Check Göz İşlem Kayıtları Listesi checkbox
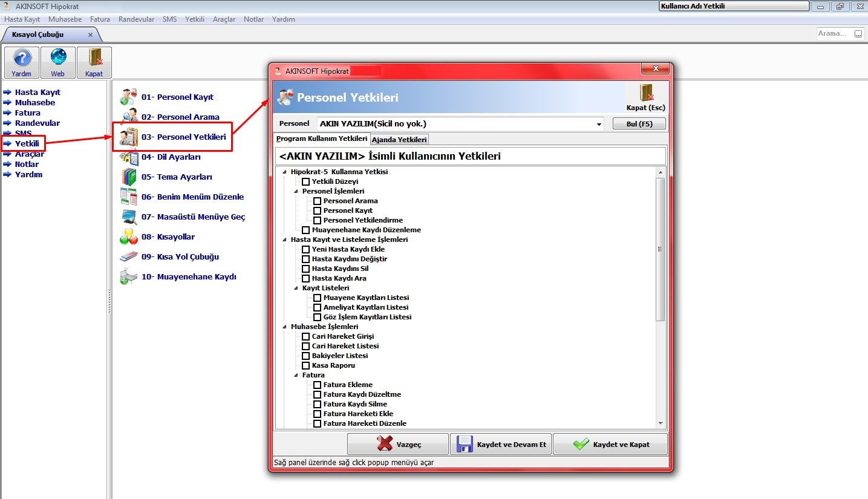This screenshot has height=499, width=868. click(x=318, y=317)
